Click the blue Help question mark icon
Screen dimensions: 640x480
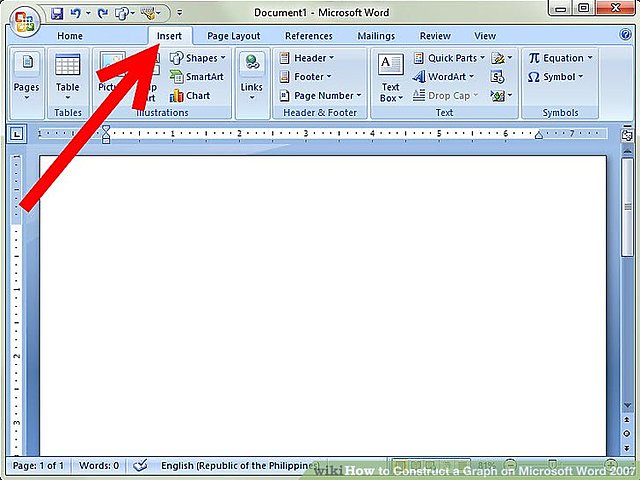coord(625,34)
